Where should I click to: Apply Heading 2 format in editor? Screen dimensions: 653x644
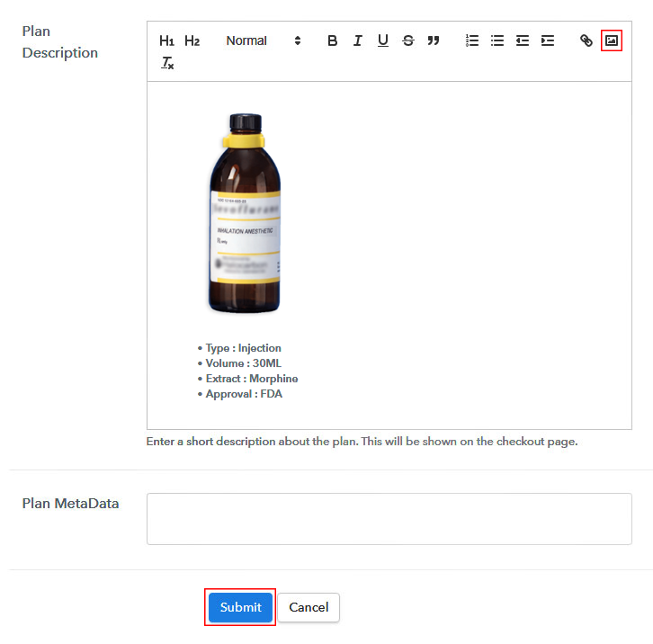[192, 40]
